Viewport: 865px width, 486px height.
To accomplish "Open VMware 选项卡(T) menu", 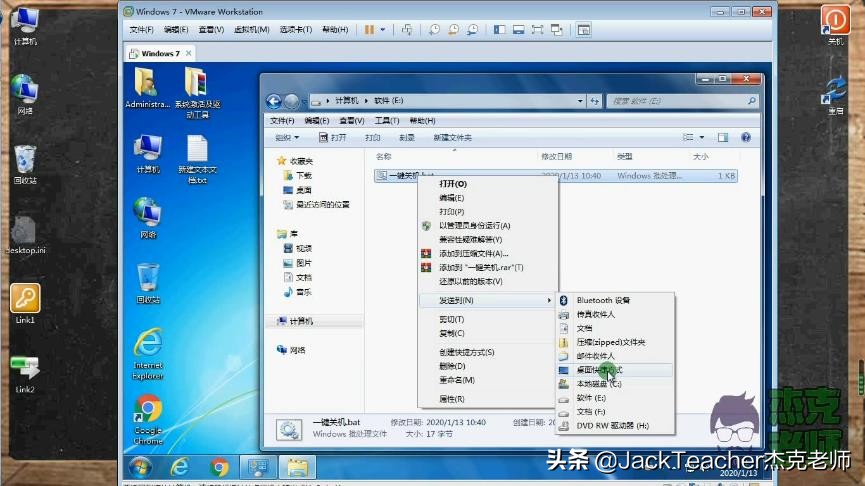I will (296, 29).
